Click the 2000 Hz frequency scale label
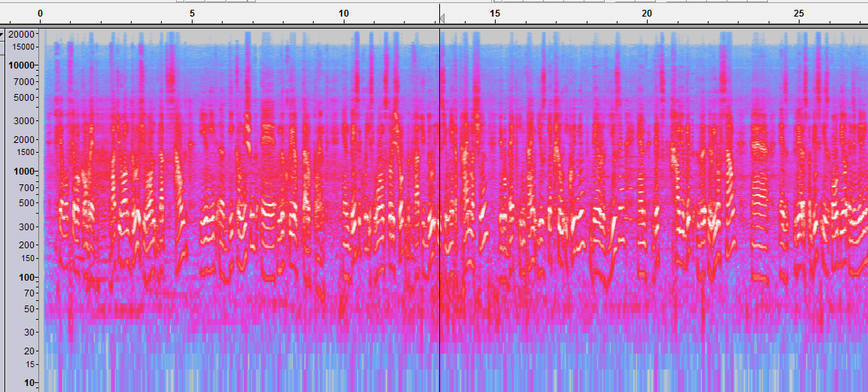868x392 pixels. tap(24, 139)
